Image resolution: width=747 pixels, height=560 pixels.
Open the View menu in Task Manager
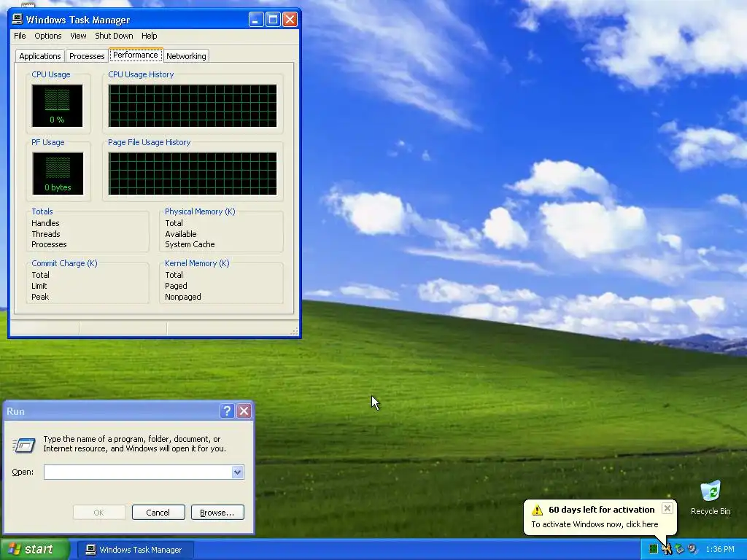pos(78,36)
